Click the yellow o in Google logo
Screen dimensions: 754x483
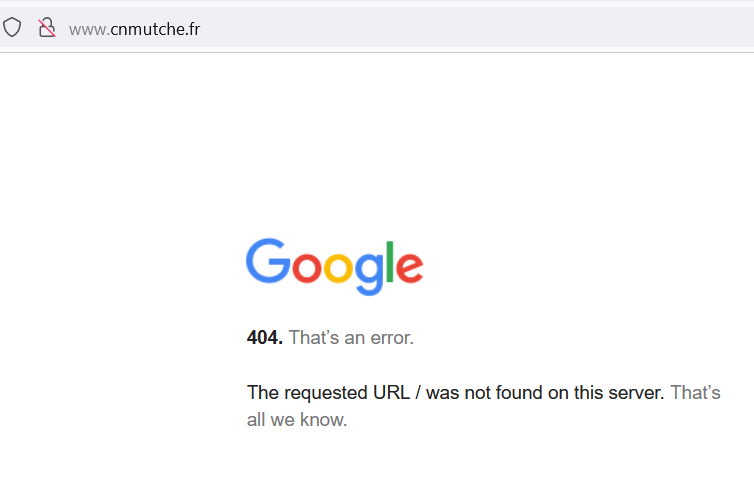[x=337, y=268]
